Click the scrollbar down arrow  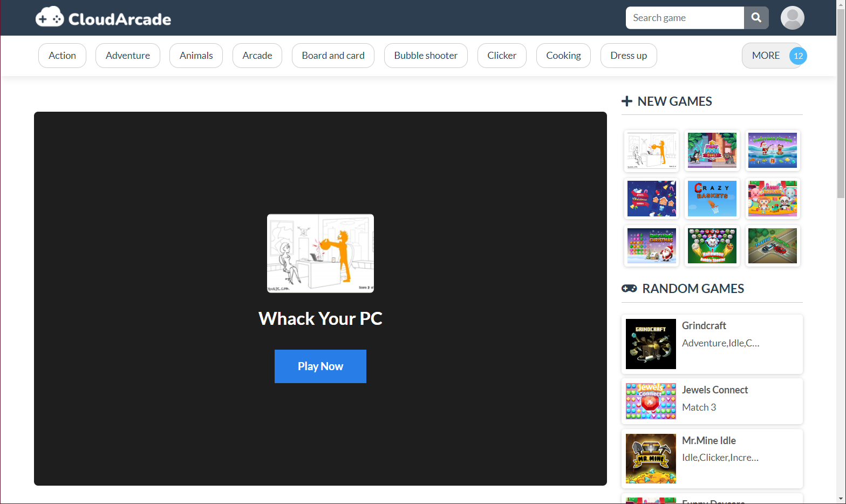841,500
